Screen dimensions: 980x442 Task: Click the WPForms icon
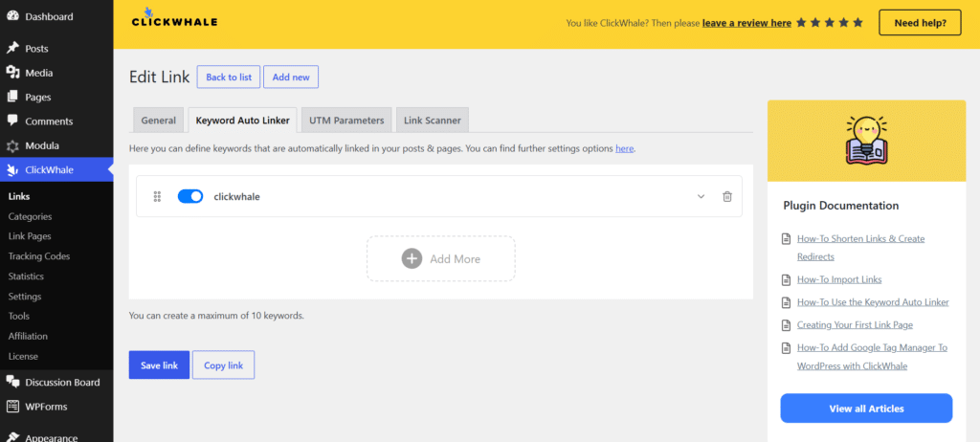(x=12, y=407)
